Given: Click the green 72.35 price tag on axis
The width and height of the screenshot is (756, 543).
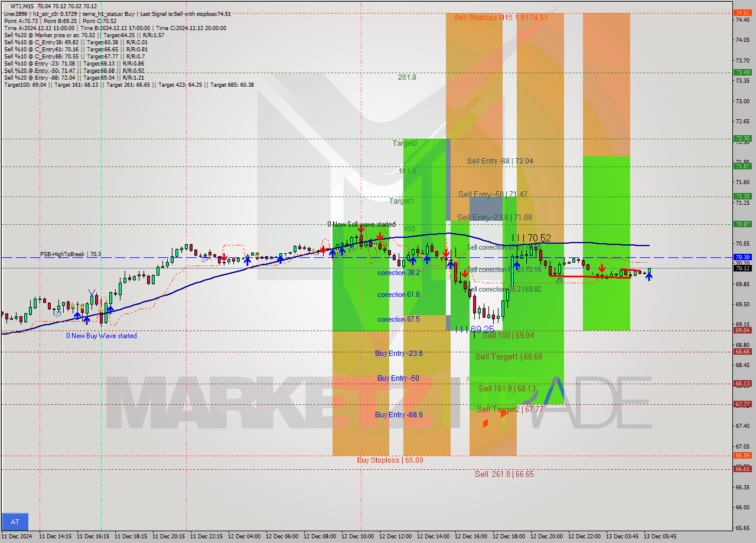Looking at the screenshot, I should pyautogui.click(x=742, y=139).
